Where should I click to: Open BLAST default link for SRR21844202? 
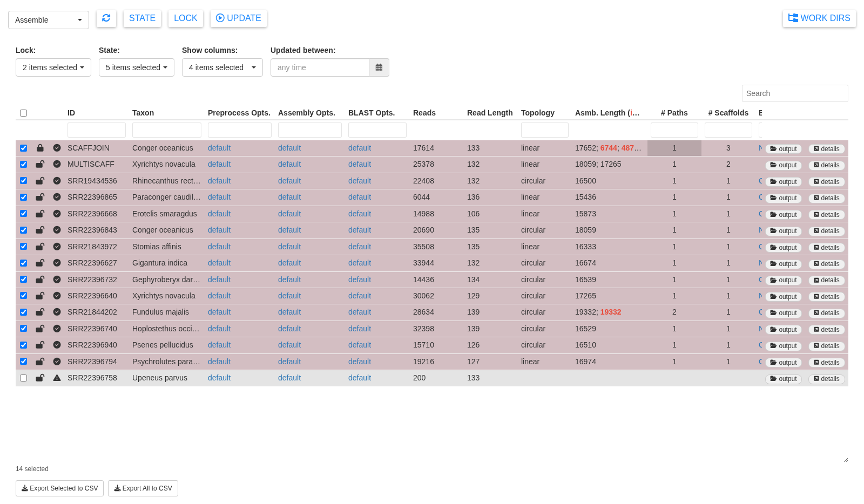(360, 312)
